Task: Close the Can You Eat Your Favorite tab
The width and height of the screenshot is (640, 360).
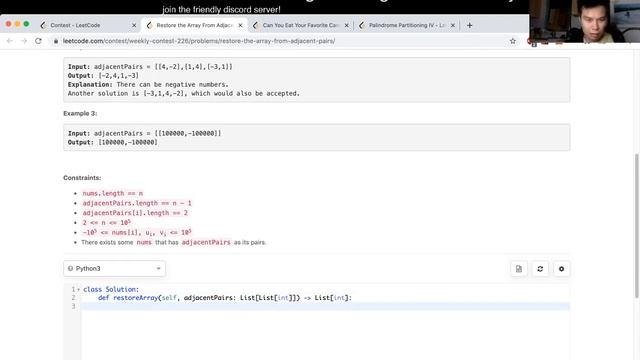Action: pyautogui.click(x=347, y=25)
